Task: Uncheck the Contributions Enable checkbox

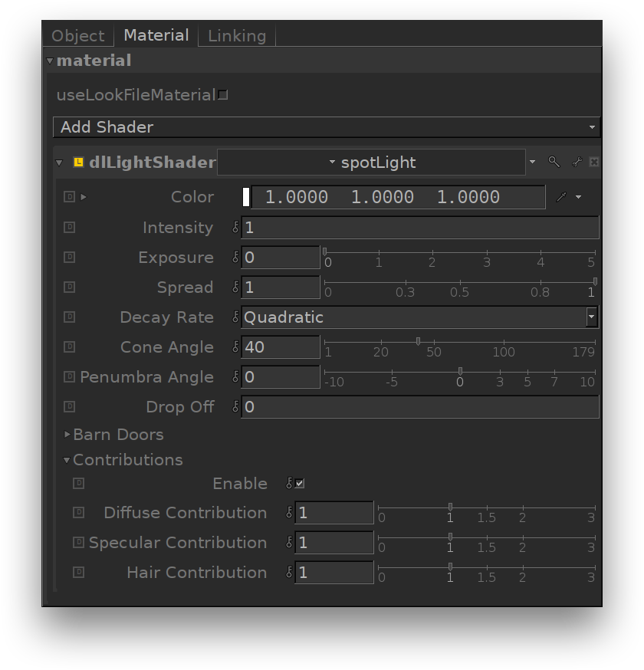Action: point(300,484)
